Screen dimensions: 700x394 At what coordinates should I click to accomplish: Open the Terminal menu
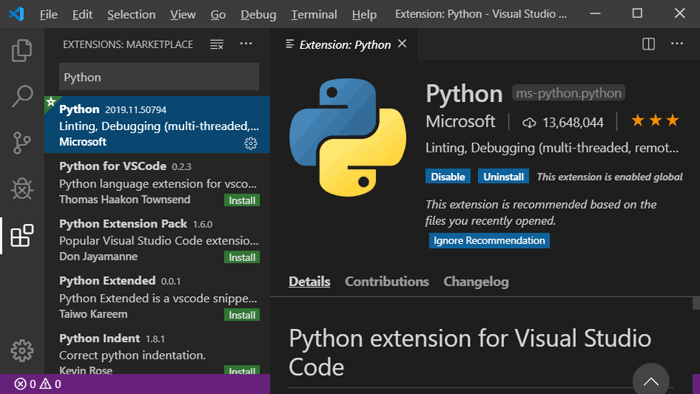314,14
